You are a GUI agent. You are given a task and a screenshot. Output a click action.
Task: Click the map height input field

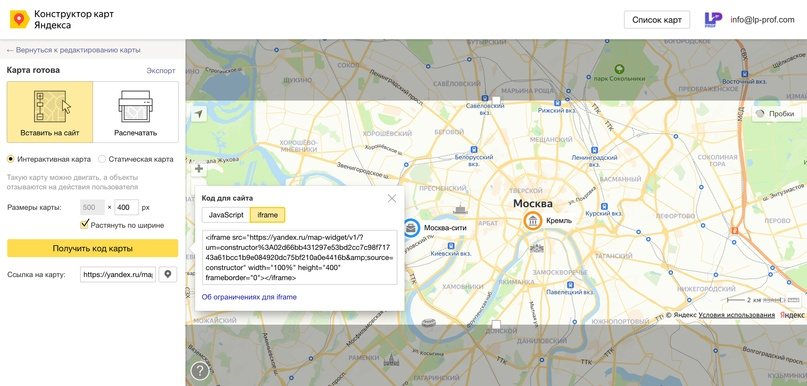[127, 207]
